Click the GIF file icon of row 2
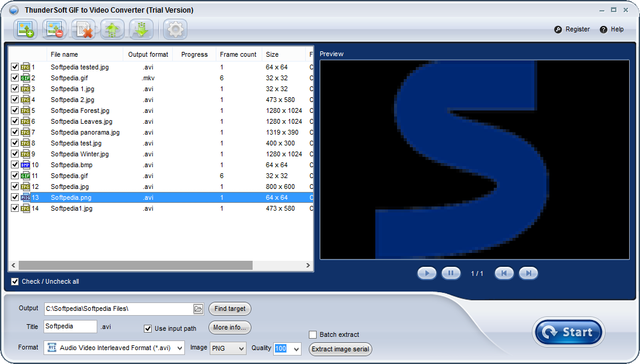The width and height of the screenshot is (640, 364). [x=25, y=78]
